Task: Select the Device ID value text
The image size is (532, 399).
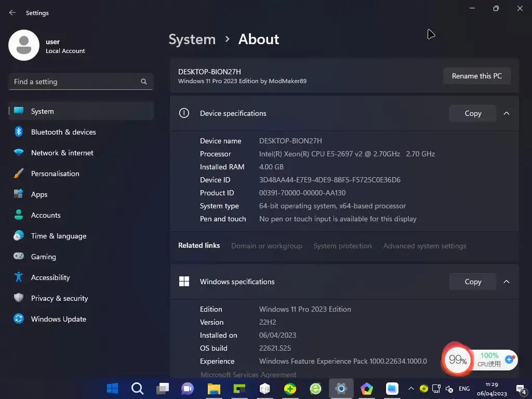Action: point(329,180)
